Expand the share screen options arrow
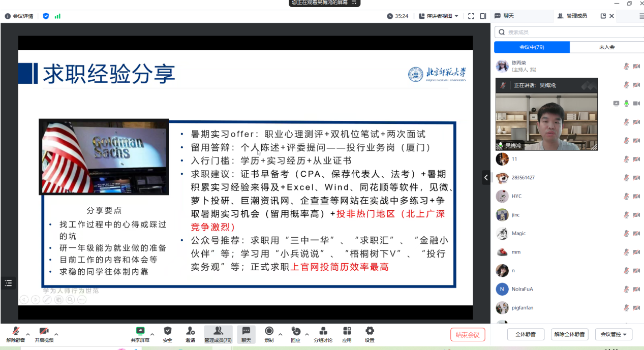Image resolution: width=644 pixels, height=350 pixels. point(151,334)
